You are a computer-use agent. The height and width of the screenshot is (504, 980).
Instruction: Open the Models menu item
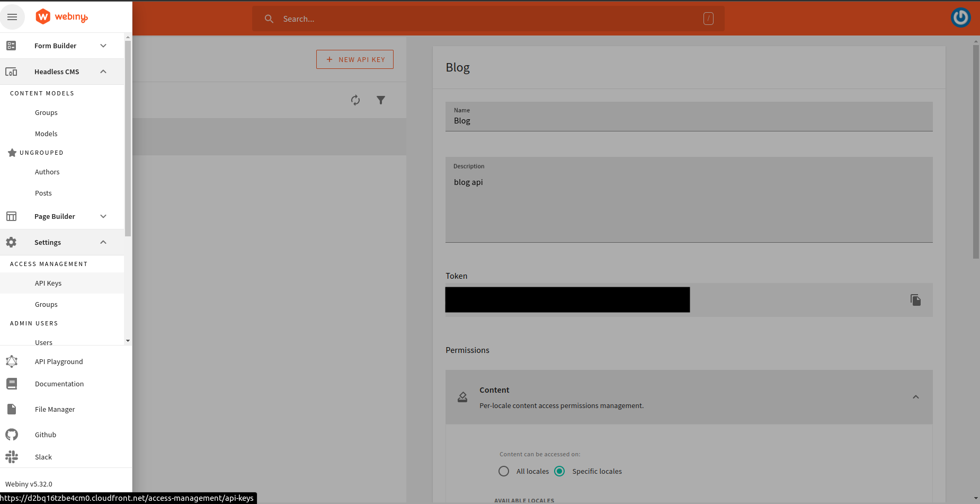coord(46,134)
